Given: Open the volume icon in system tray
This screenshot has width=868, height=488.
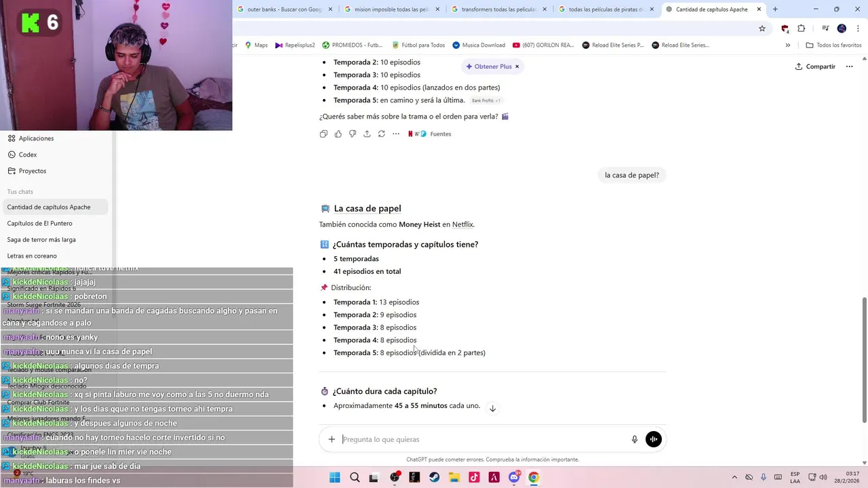Looking at the screenshot, I should point(823,478).
